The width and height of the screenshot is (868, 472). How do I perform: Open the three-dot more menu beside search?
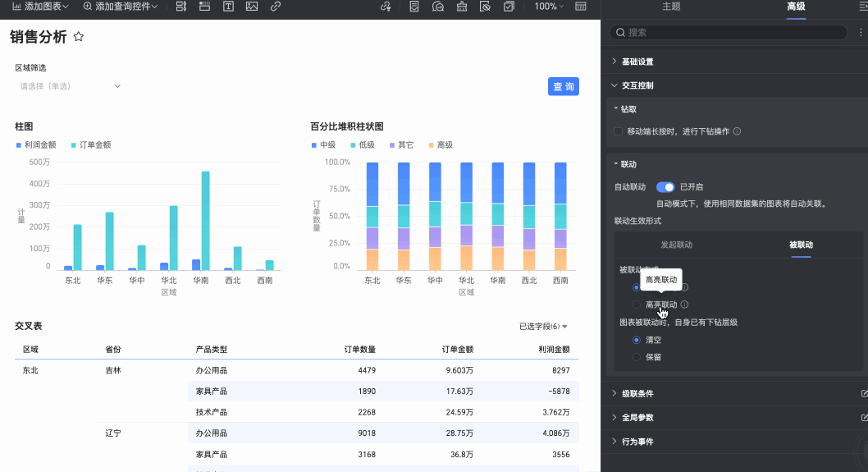[860, 32]
